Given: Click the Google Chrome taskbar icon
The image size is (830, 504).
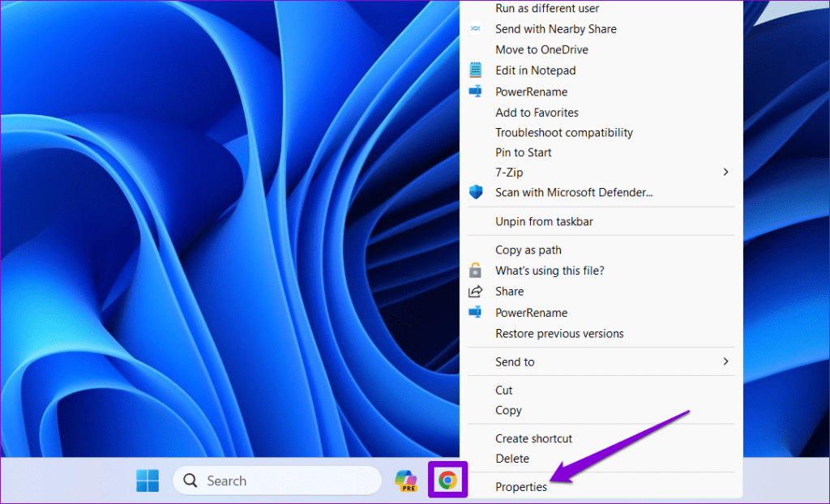Looking at the screenshot, I should 447,481.
